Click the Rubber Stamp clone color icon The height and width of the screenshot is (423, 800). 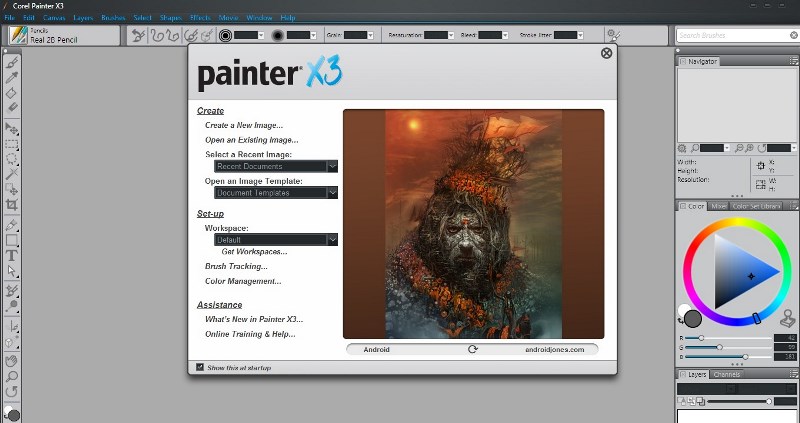pyautogui.click(x=788, y=319)
